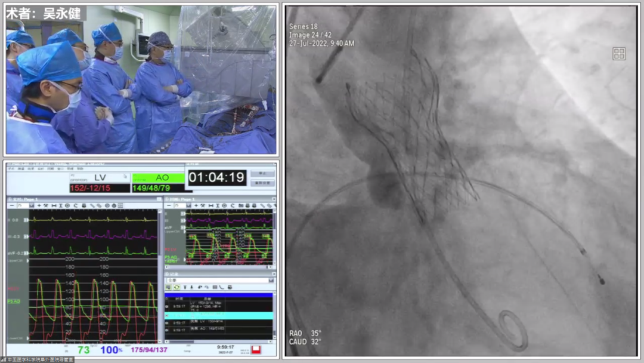
Task: Click the red save icon in the status bar
Action: (x=256, y=349)
